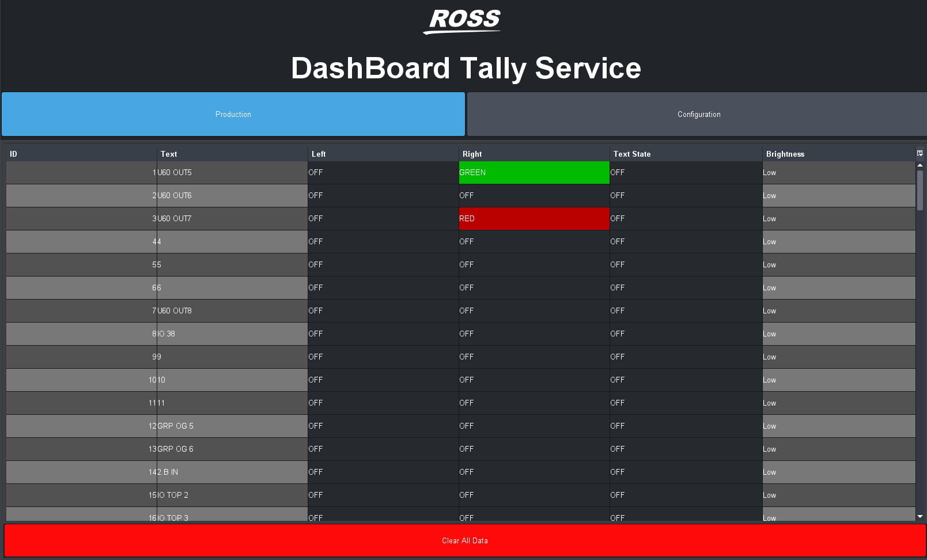927x560 pixels.
Task: Click the Left OFF cell for U60 OUT6
Action: [383, 196]
